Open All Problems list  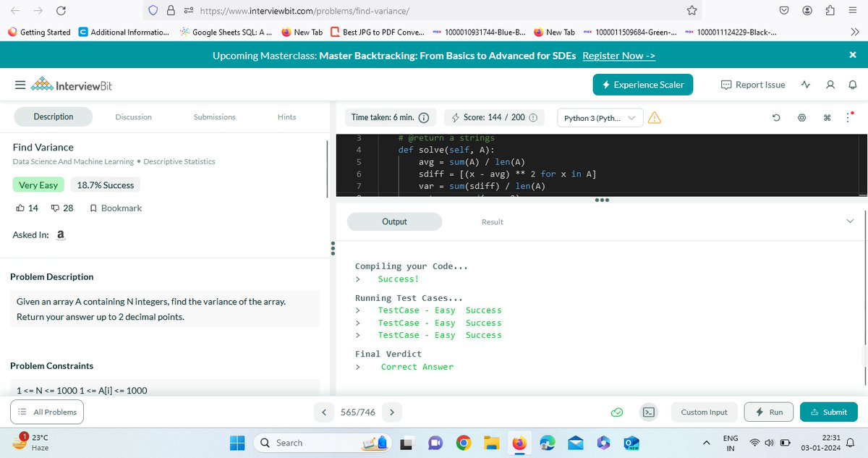coord(47,412)
